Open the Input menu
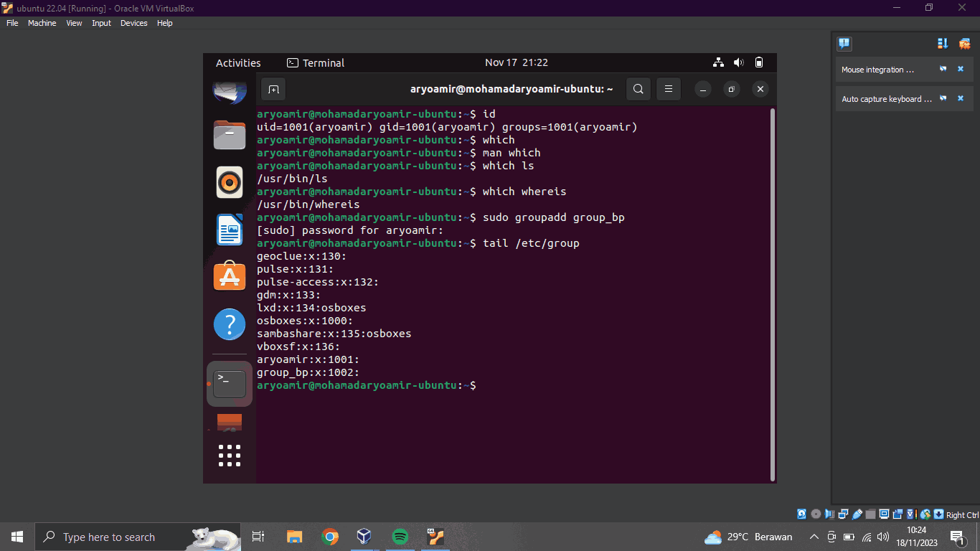 pyautogui.click(x=101, y=23)
